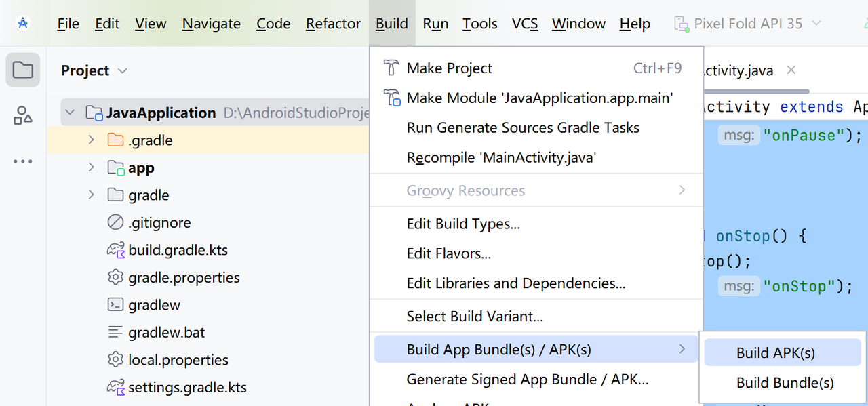Image resolution: width=868 pixels, height=406 pixels.
Task: Choose Make Module 'JavaApplication.app.main'
Action: tap(536, 98)
